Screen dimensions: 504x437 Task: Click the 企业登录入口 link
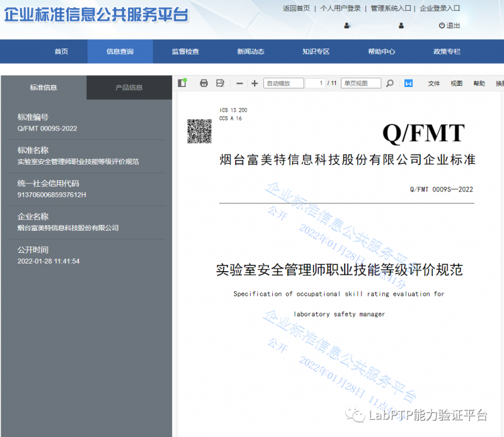[440, 8]
